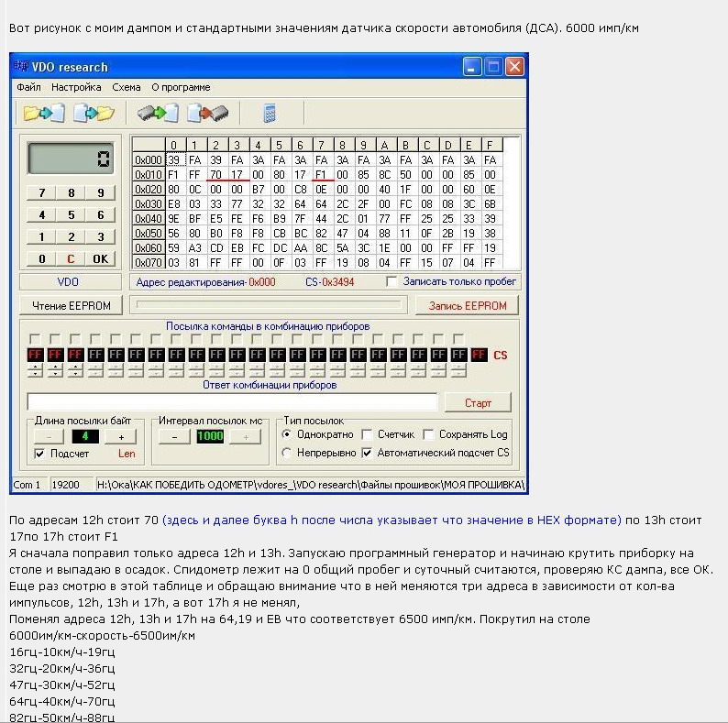Select the 9E cell in row 0x040

pos(173,219)
